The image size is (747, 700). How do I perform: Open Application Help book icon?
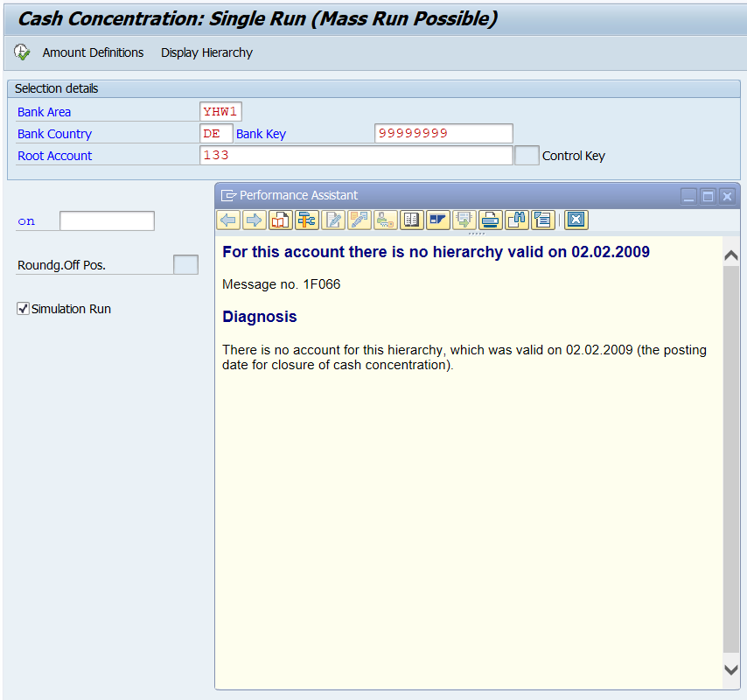click(x=281, y=220)
